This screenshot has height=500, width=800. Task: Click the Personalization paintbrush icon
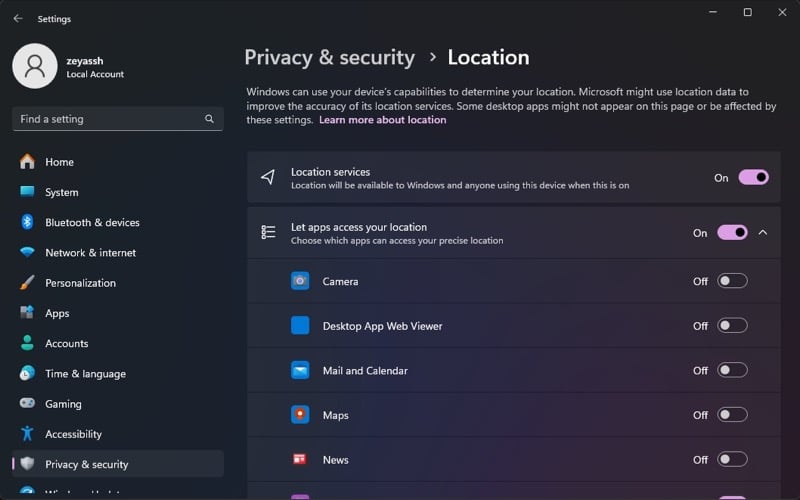[x=27, y=282]
